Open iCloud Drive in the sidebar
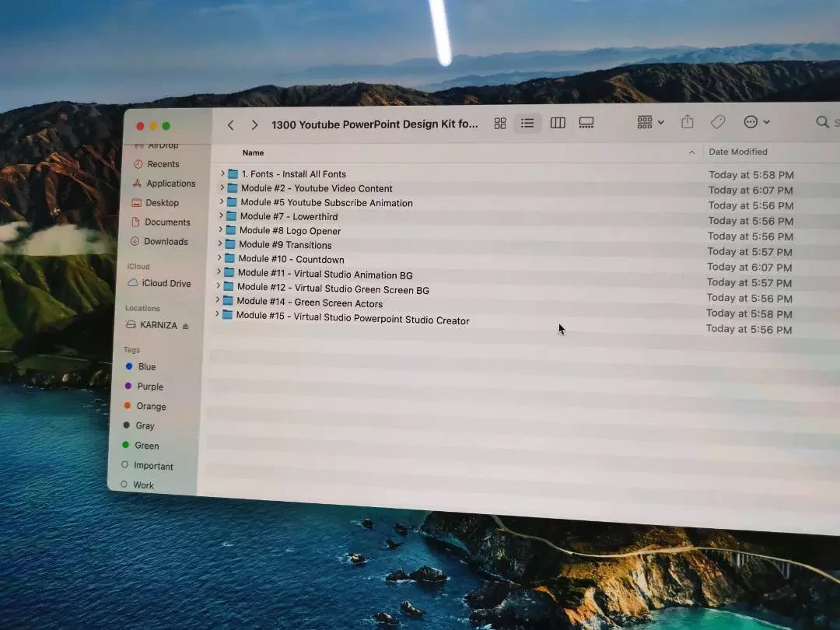 click(159, 283)
